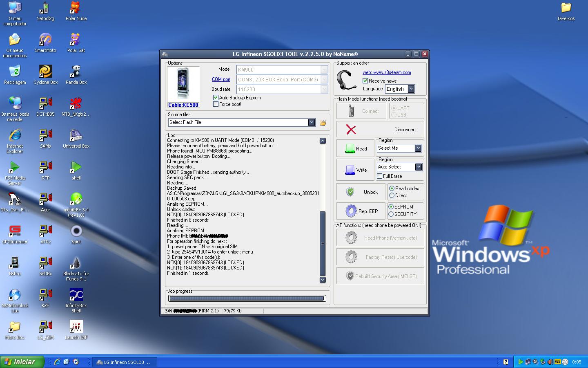Open the Model KM900 dropdown
Image resolution: width=588 pixels, height=368 pixels.
pyautogui.click(x=324, y=70)
